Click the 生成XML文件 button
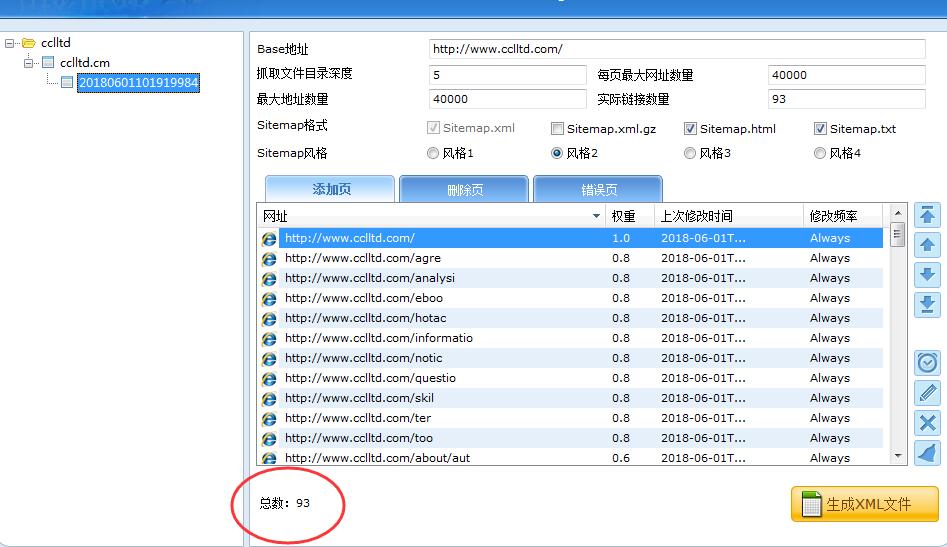 865,504
